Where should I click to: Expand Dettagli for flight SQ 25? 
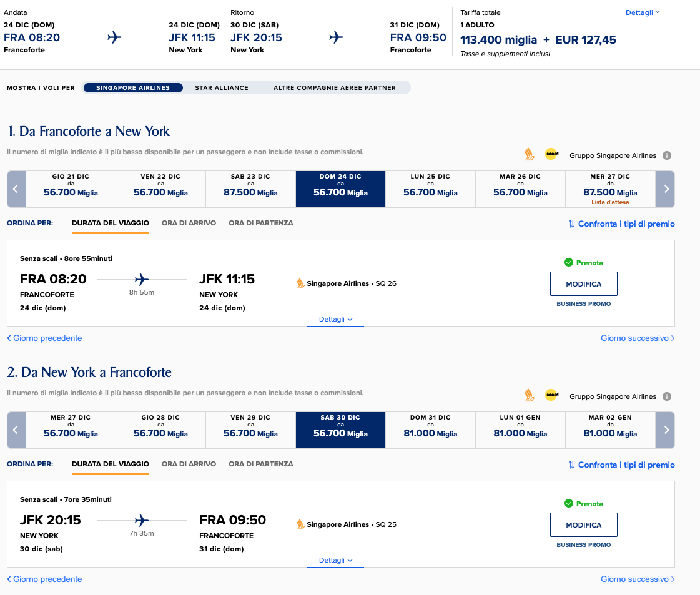[x=335, y=560]
